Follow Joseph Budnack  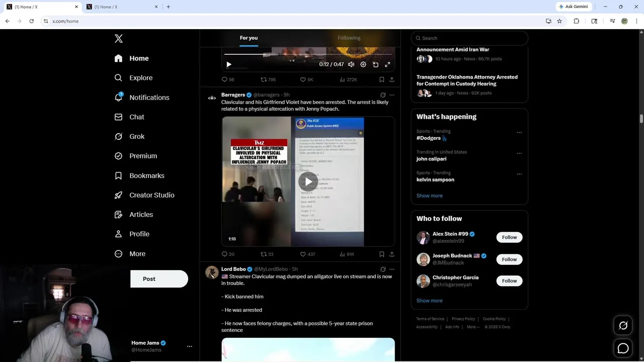pyautogui.click(x=509, y=259)
